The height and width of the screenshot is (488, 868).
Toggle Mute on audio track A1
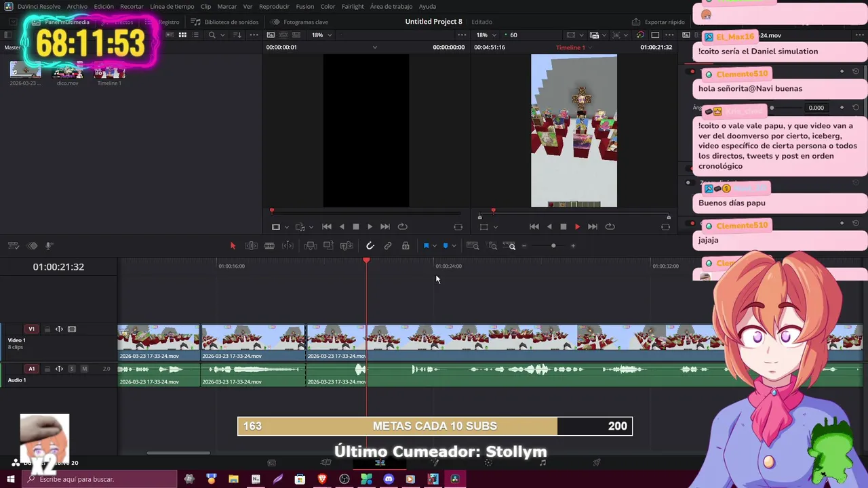(84, 369)
